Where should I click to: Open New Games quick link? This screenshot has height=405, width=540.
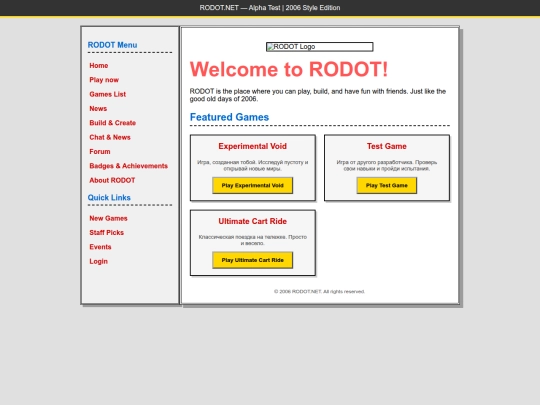click(x=108, y=218)
